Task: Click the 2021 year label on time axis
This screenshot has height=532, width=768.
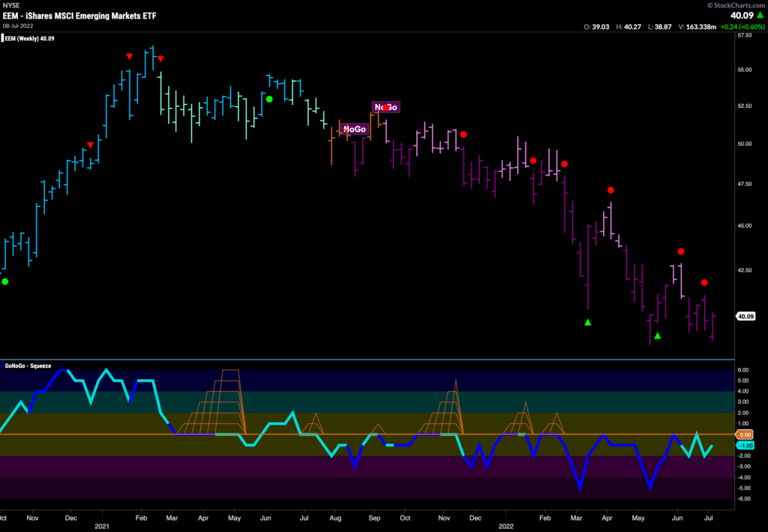Action: coord(102,527)
